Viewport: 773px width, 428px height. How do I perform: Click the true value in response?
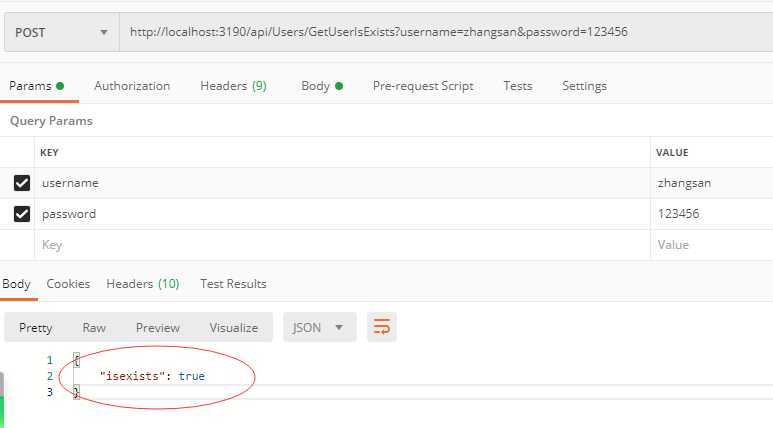tap(192, 376)
